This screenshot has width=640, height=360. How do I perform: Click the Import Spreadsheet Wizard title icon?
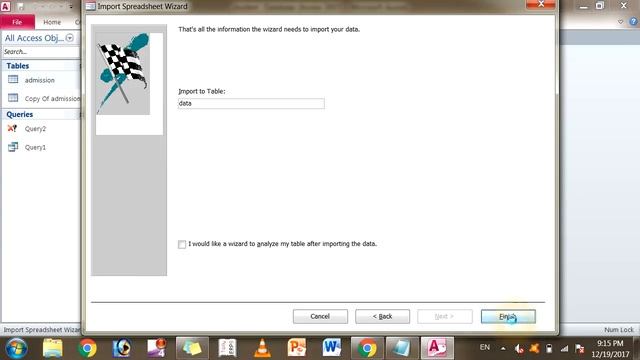[91, 7]
